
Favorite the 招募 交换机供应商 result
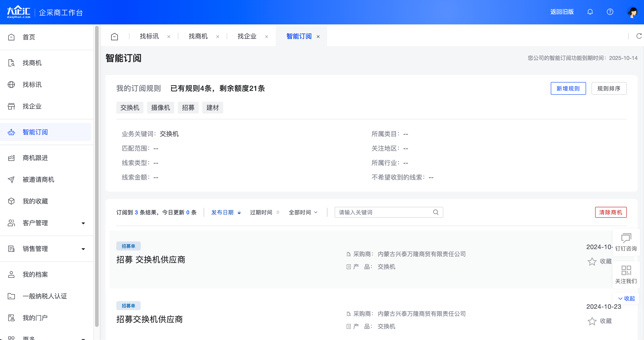592,262
